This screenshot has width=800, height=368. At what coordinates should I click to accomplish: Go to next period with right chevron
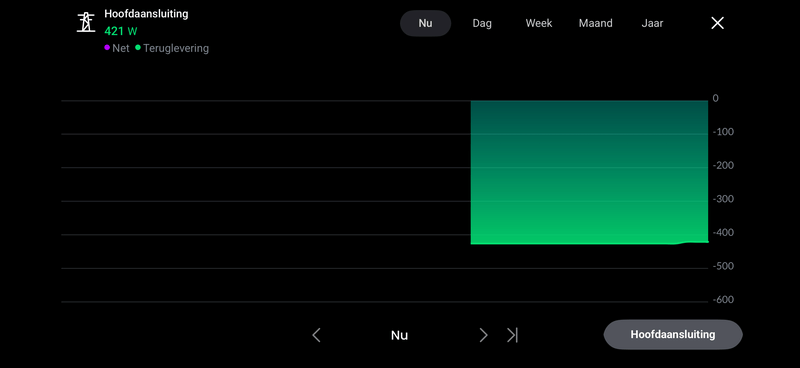click(x=483, y=335)
